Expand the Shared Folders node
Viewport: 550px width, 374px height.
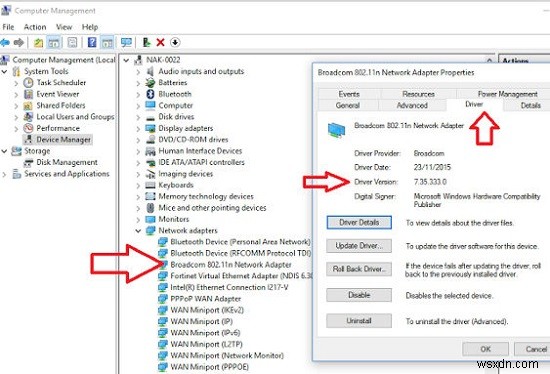click(16, 106)
